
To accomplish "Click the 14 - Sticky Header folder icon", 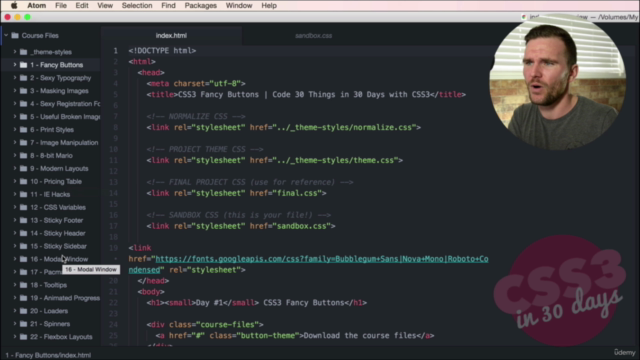I will (x=23, y=233).
